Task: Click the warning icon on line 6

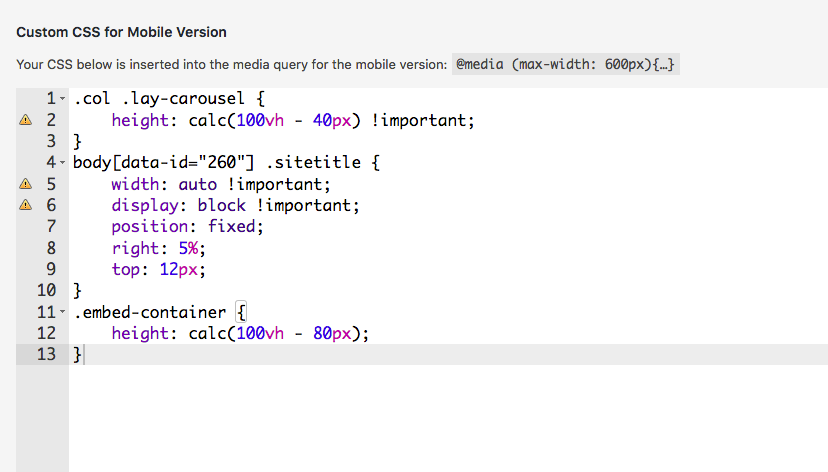Action: (26, 206)
